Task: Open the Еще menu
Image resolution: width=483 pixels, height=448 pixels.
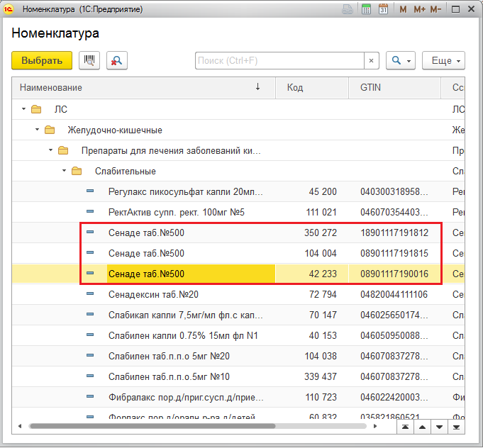Action: 443,61
